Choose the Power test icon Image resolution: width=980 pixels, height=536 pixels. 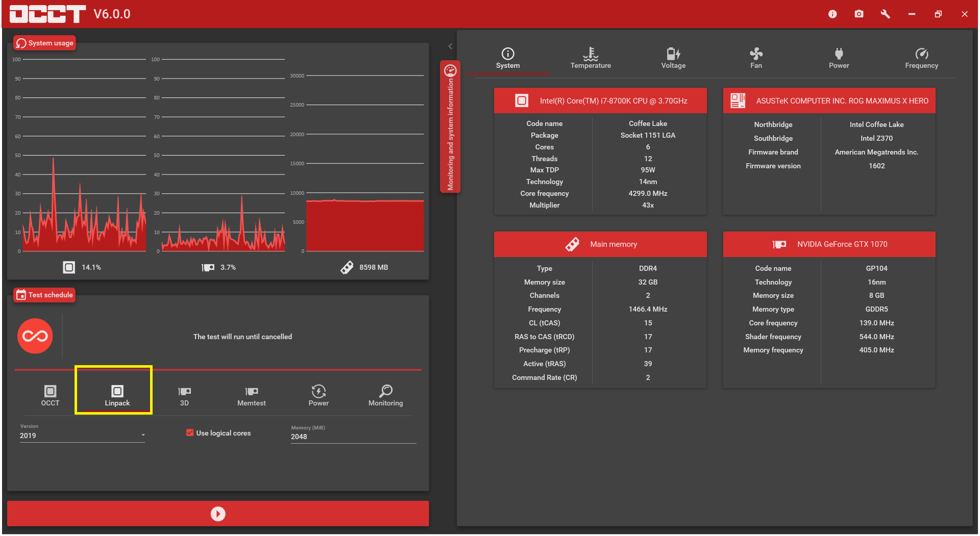318,391
